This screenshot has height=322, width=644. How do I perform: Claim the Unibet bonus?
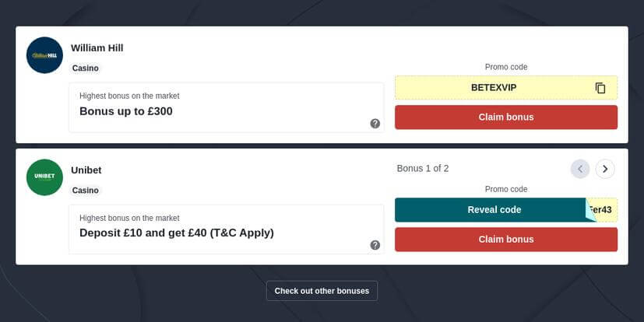(506, 240)
